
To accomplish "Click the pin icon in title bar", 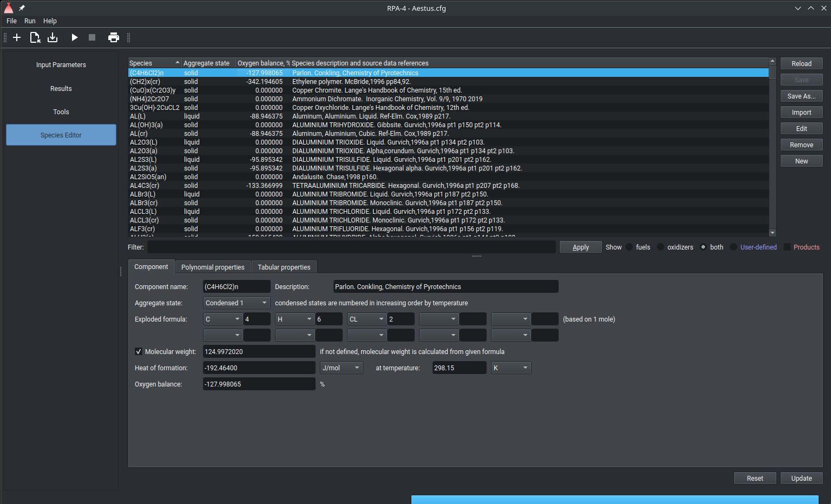I will pos(22,8).
